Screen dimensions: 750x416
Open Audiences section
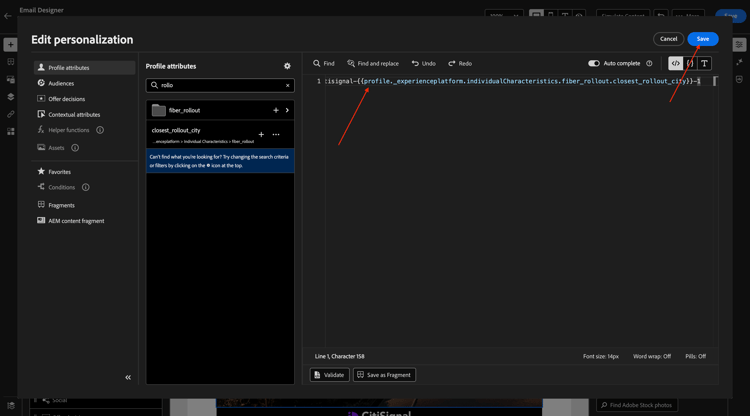(61, 83)
